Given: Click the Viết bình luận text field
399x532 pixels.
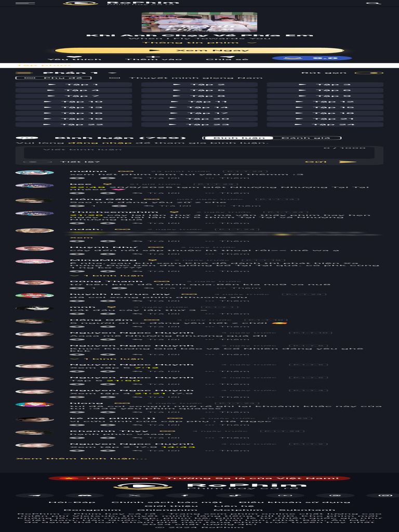Looking at the screenshot, I should [x=199, y=153].
